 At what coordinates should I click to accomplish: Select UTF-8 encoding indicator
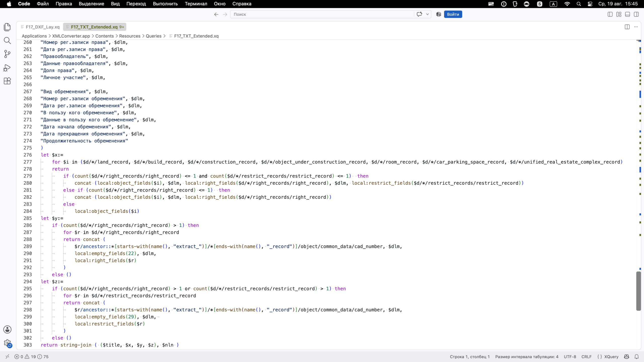click(x=570, y=356)
